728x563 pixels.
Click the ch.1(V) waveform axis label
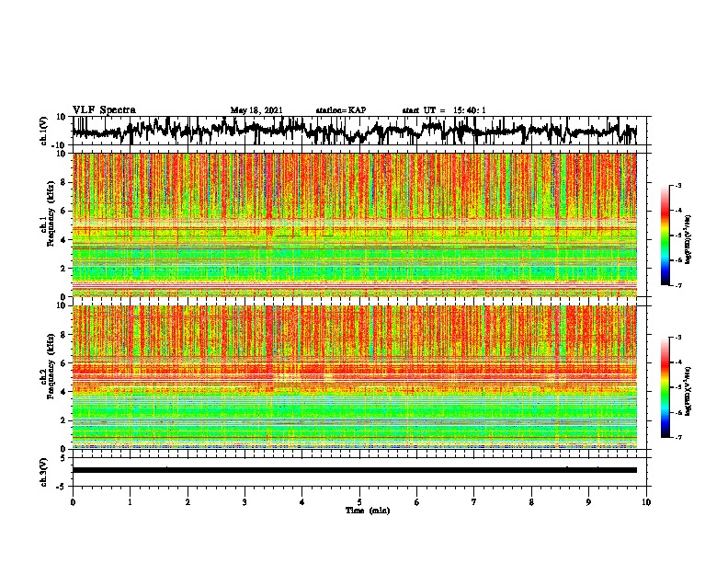[x=44, y=131]
